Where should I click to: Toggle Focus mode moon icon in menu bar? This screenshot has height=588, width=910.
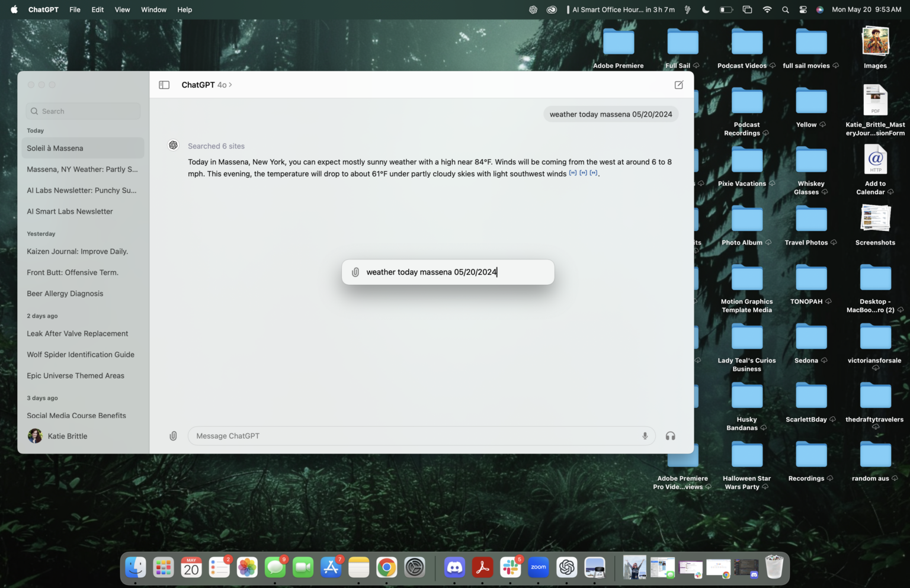(x=706, y=9)
